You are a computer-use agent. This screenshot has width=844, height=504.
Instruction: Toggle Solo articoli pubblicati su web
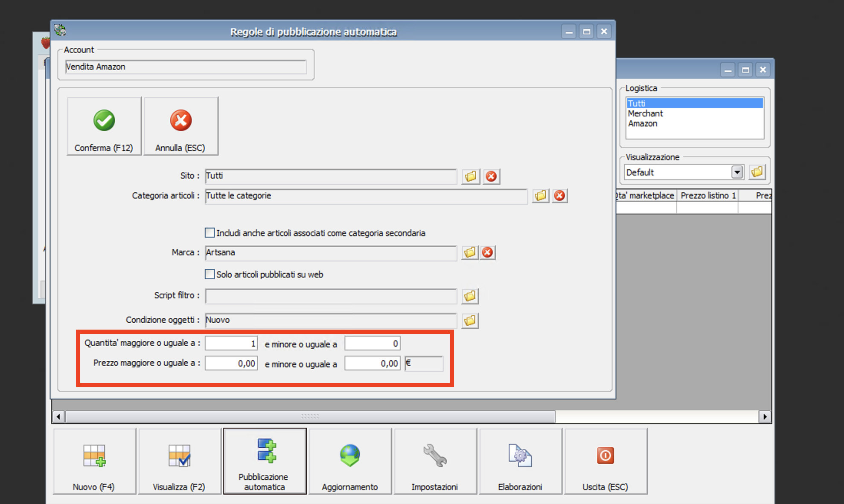point(210,274)
